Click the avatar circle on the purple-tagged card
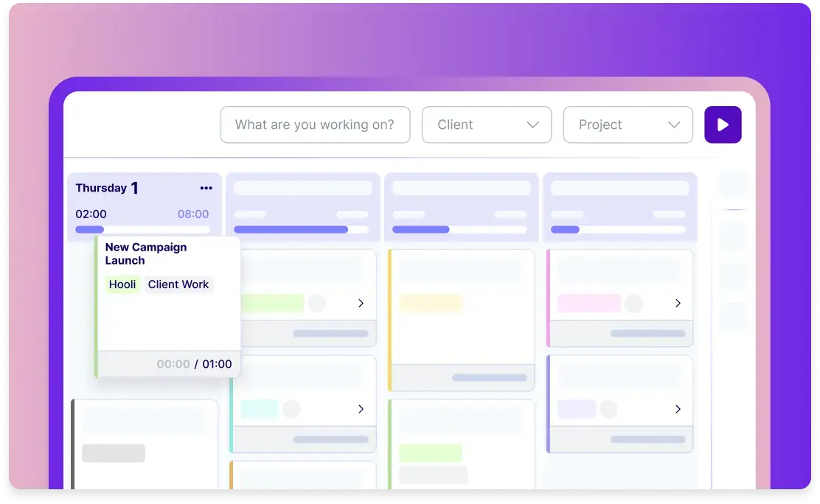820x504 pixels. click(x=608, y=409)
